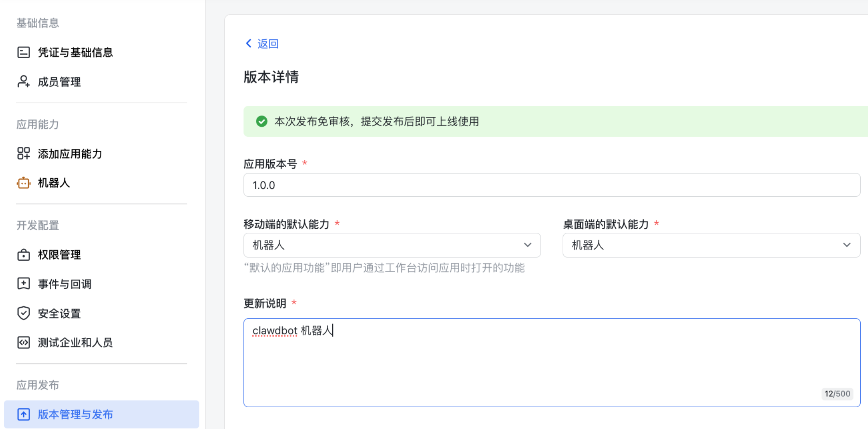Viewport: 868px width, 429px height.
Task: Open 版本管理与发布 sidebar item
Action: (75, 414)
